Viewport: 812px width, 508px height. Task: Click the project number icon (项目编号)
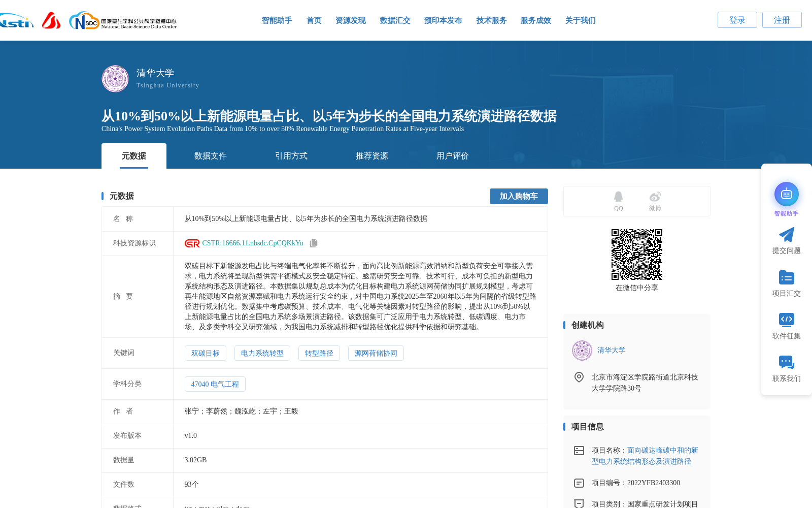(x=579, y=483)
